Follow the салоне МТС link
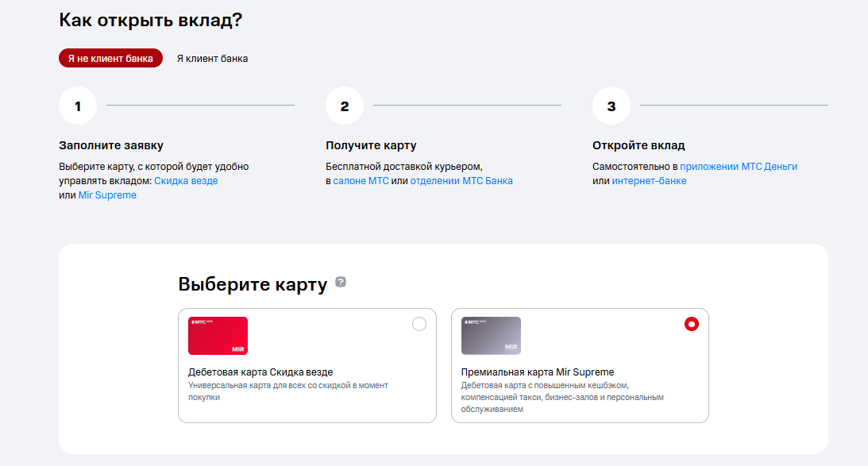868x466 pixels. pyautogui.click(x=361, y=181)
